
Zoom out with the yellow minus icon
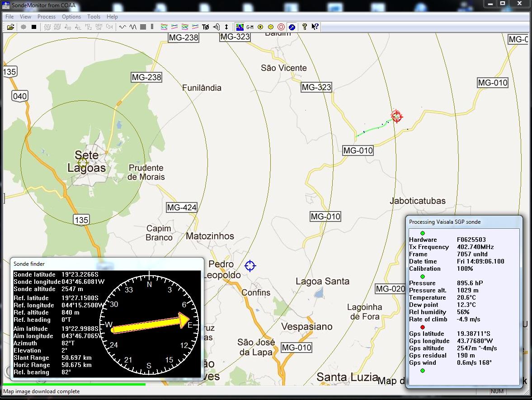click(x=271, y=27)
